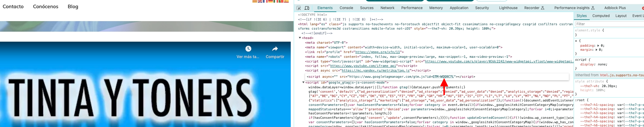The image size is (644, 127).
Task: Select the United Kingdom flag language icon
Action: click(x=260, y=1)
